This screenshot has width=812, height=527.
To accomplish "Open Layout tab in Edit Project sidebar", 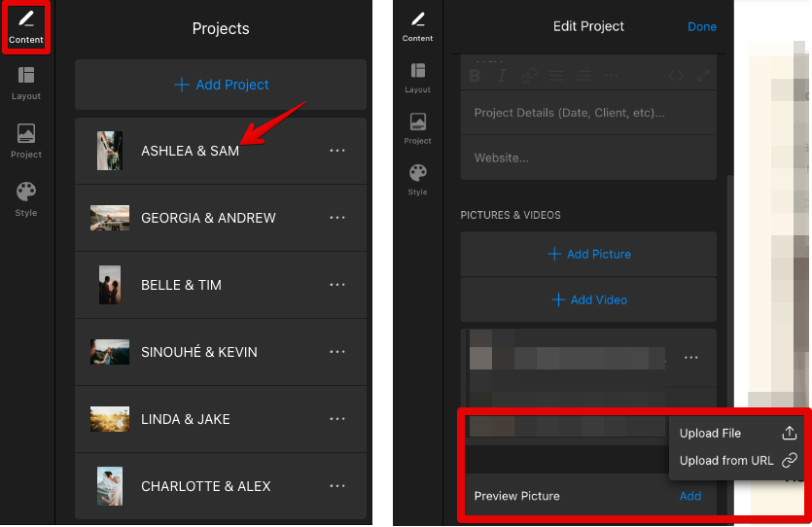I will click(x=417, y=78).
